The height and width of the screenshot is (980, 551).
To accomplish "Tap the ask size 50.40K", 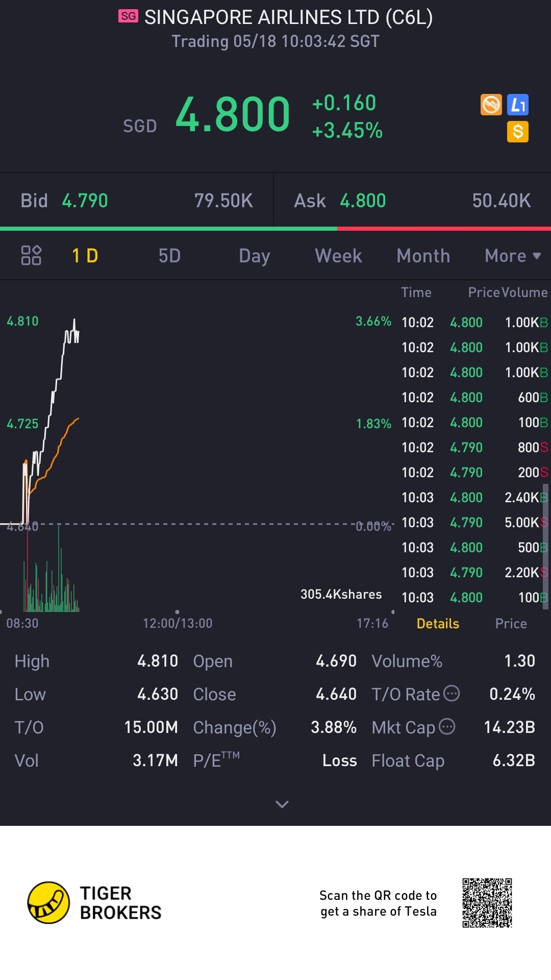I will click(502, 201).
